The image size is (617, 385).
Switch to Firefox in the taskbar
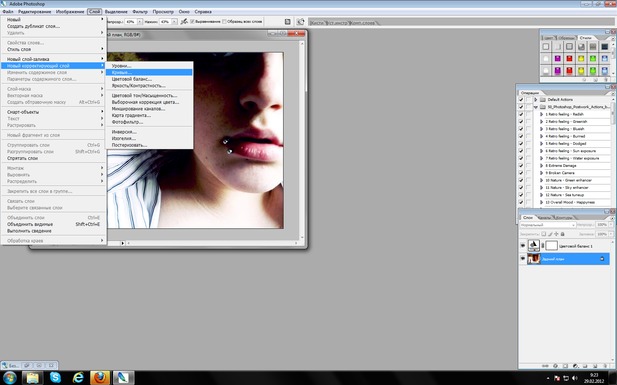pyautogui.click(x=100, y=378)
